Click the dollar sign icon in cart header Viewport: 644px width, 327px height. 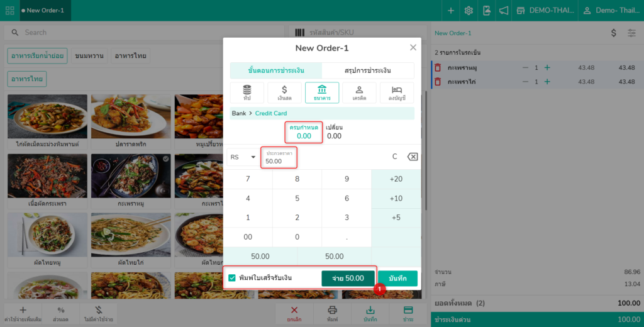point(614,33)
